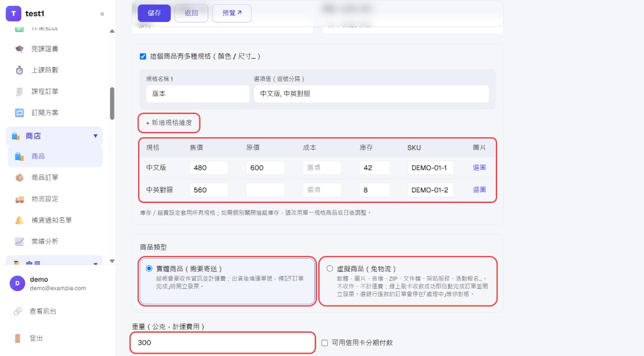Click demo@example.com email text
This screenshot has width=644, height=356.
pos(58,288)
